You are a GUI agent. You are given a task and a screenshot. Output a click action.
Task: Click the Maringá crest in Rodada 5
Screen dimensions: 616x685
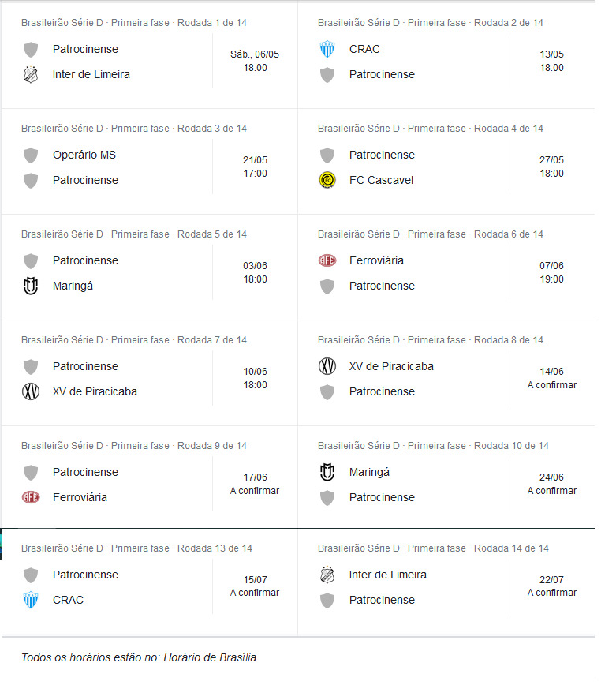[31, 286]
